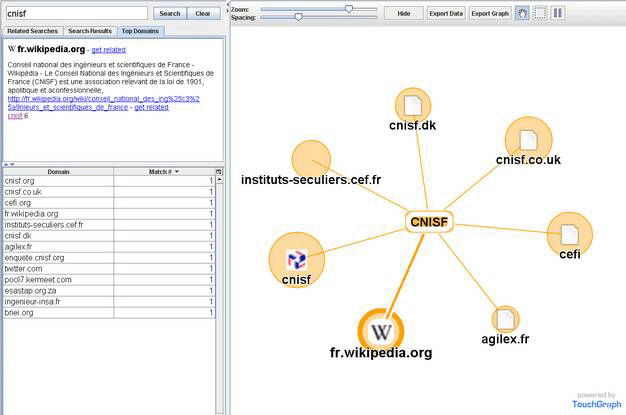Viewport: 626px width, 415px height.
Task: Click get related link after the URL
Action: [x=151, y=107]
